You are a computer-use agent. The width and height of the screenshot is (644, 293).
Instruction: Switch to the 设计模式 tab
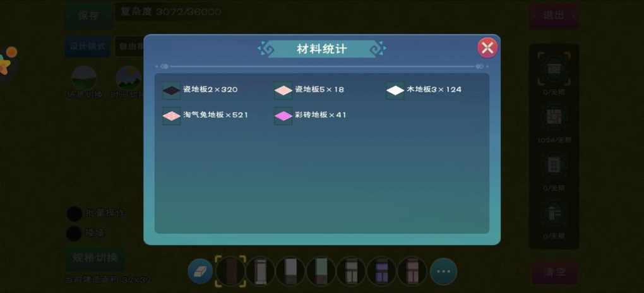88,47
